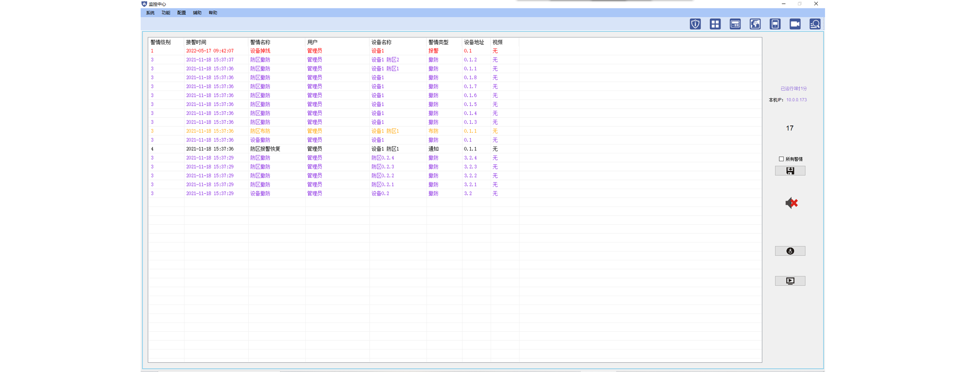Click the save alarms disk button
Image resolution: width=980 pixels, height=372 pixels.
click(790, 171)
